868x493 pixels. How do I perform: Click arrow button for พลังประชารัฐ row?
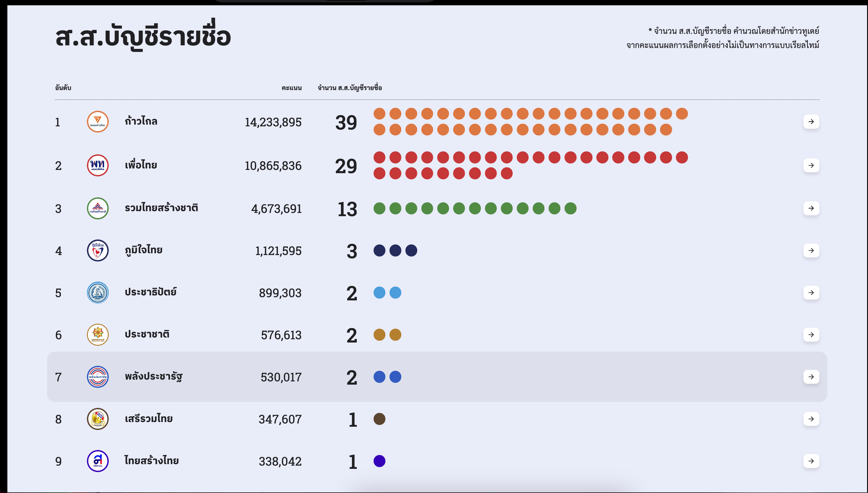(811, 377)
